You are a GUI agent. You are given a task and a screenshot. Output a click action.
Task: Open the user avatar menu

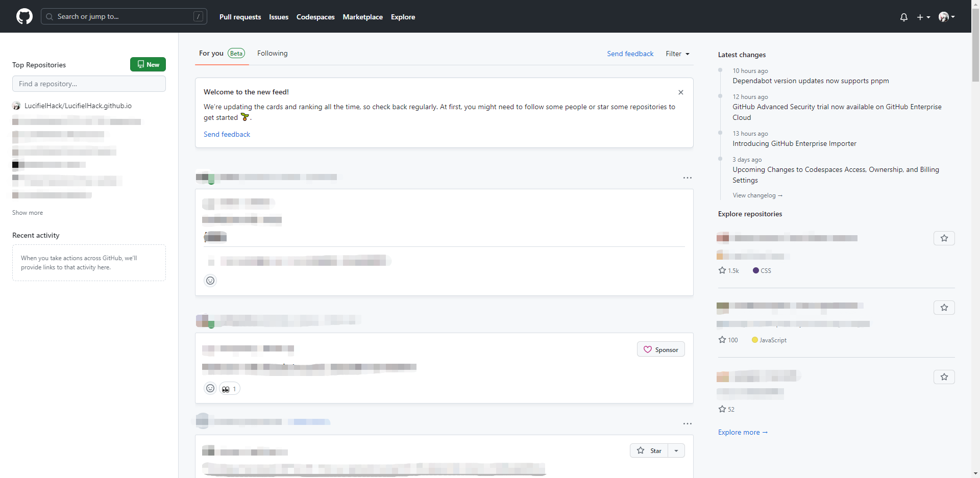(947, 17)
